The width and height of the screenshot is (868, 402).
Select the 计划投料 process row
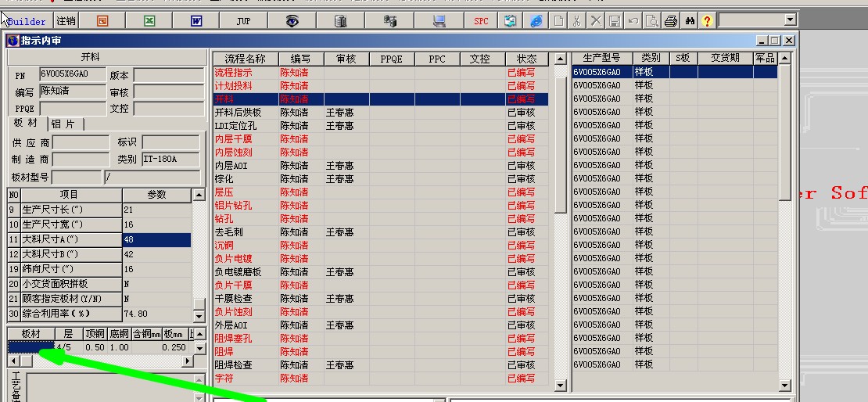(x=381, y=86)
